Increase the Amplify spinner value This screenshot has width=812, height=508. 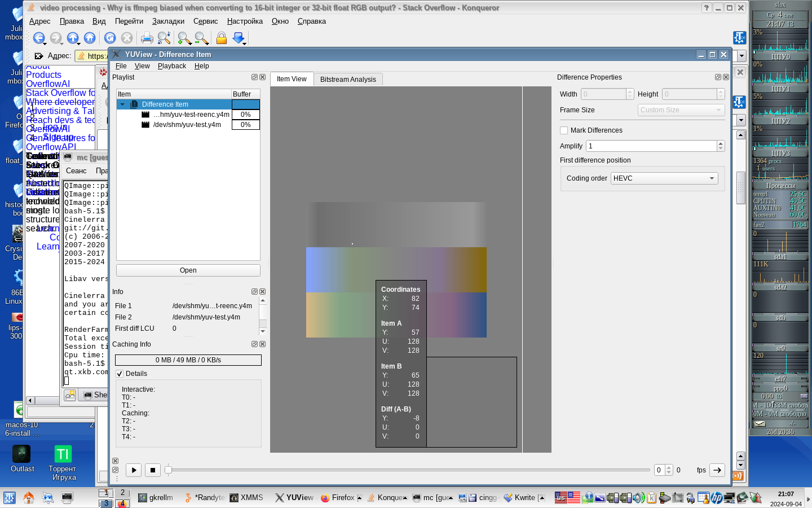point(721,143)
